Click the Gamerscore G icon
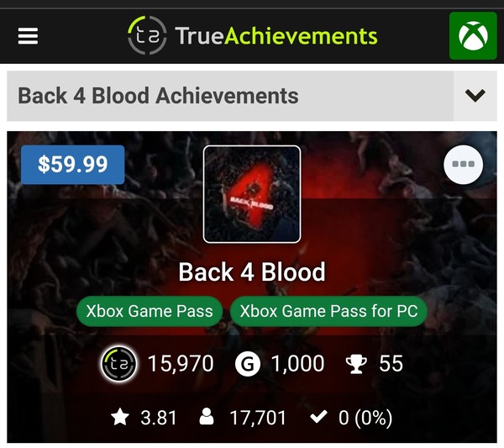 pyautogui.click(x=248, y=364)
